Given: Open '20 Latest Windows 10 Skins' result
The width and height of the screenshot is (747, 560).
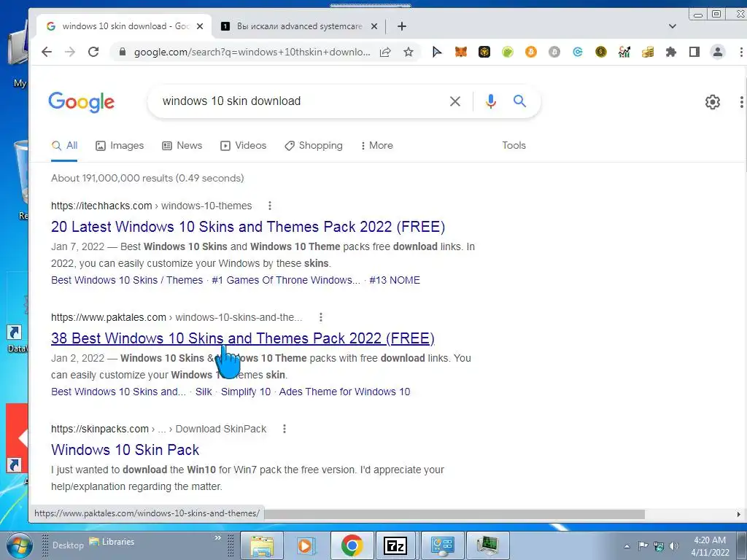Looking at the screenshot, I should (x=248, y=227).
